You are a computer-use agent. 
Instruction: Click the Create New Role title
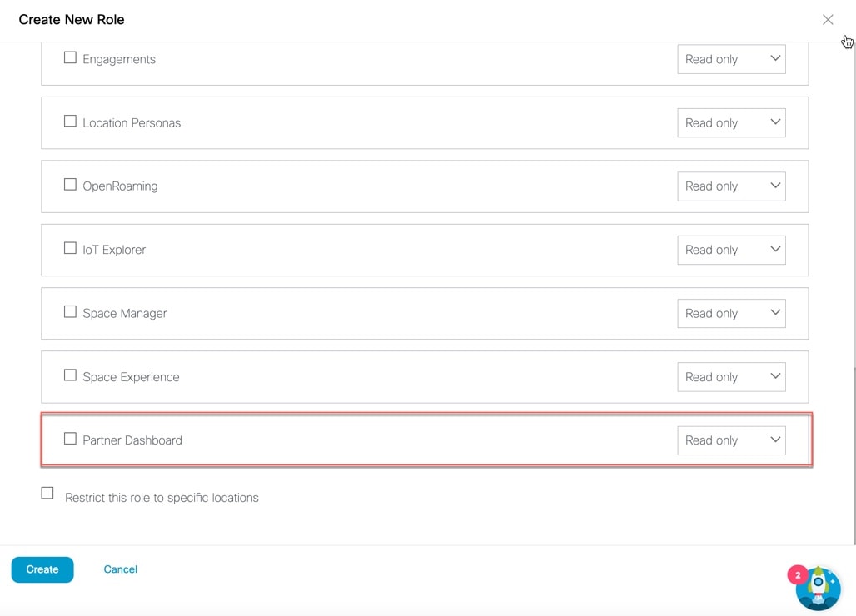72,20
